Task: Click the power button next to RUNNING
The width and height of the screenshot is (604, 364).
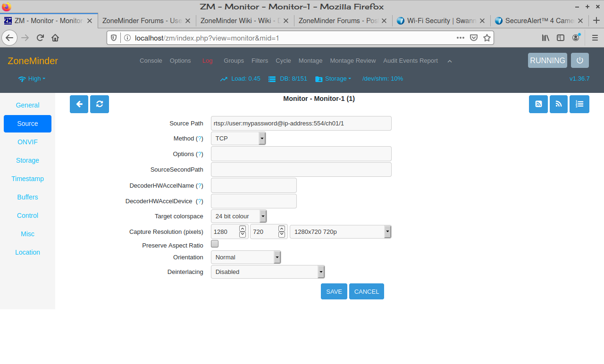Action: pyautogui.click(x=580, y=60)
